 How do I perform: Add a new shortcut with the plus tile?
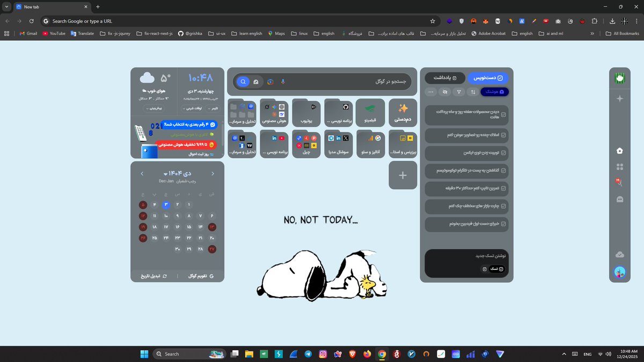tap(403, 175)
